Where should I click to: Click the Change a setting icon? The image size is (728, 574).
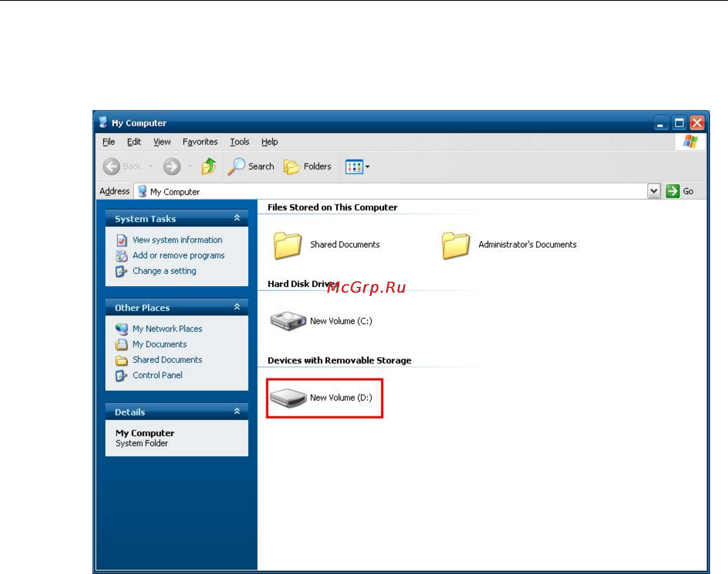(122, 271)
